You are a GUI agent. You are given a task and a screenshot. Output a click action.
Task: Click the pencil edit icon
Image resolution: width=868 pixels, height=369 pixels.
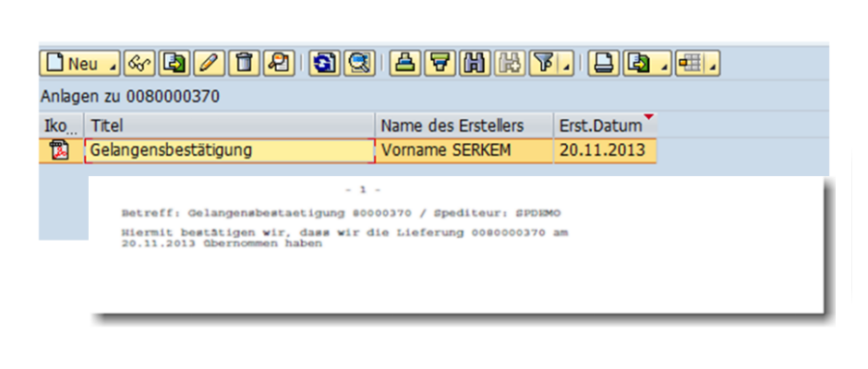click(x=209, y=64)
